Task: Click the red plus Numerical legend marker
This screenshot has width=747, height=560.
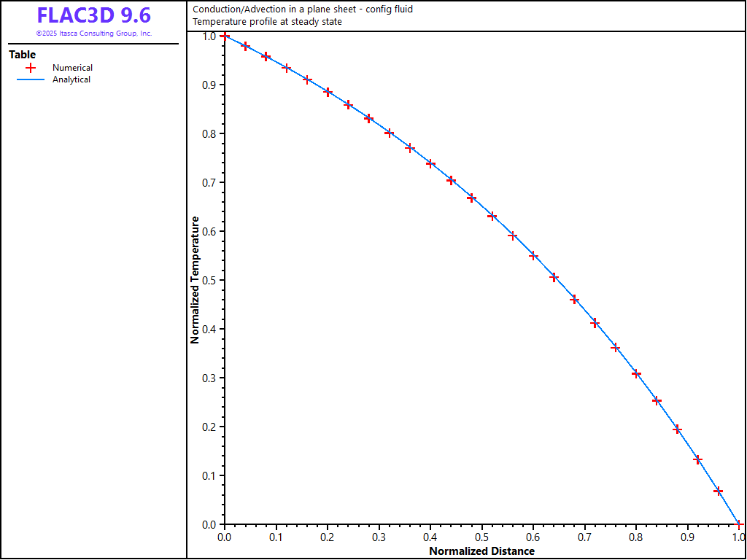Action: [31, 68]
